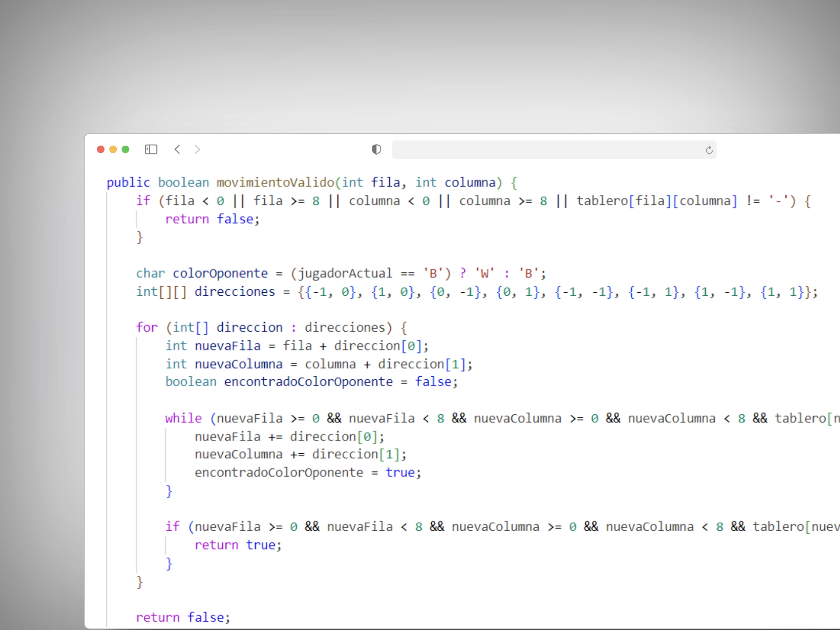Close the window with red button
The height and width of the screenshot is (630, 840).
101,150
